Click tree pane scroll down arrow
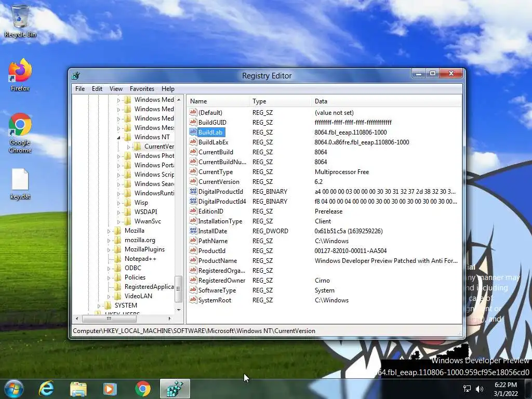532x399 pixels. (x=179, y=310)
